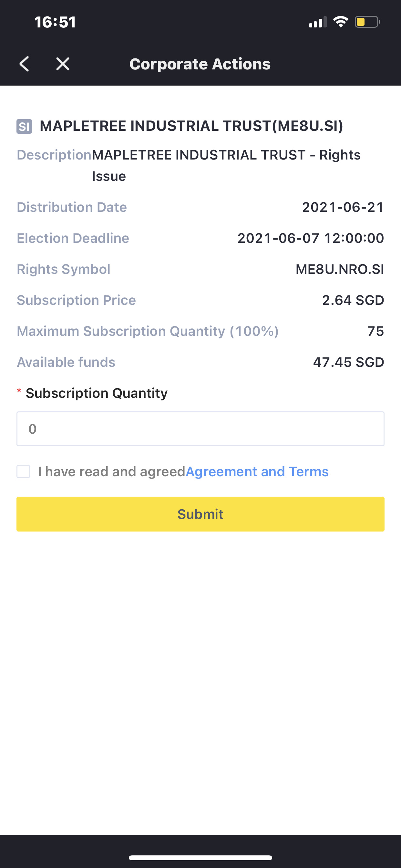The image size is (401, 868).
Task: Tap the ME8U.NRO.SI rights symbol value
Action: pos(340,269)
